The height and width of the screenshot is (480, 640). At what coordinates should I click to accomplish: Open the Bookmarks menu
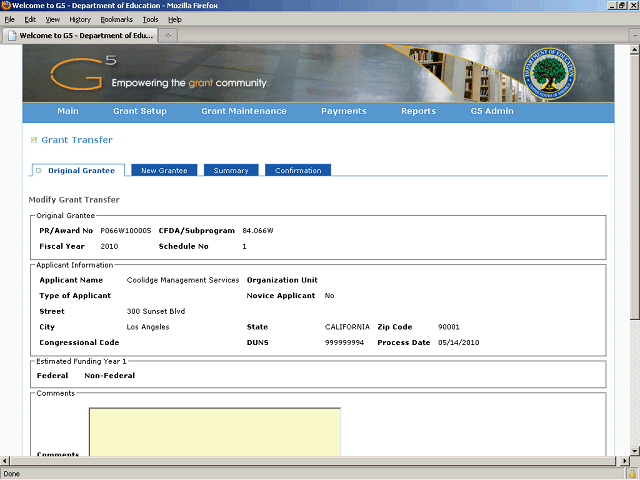117,20
